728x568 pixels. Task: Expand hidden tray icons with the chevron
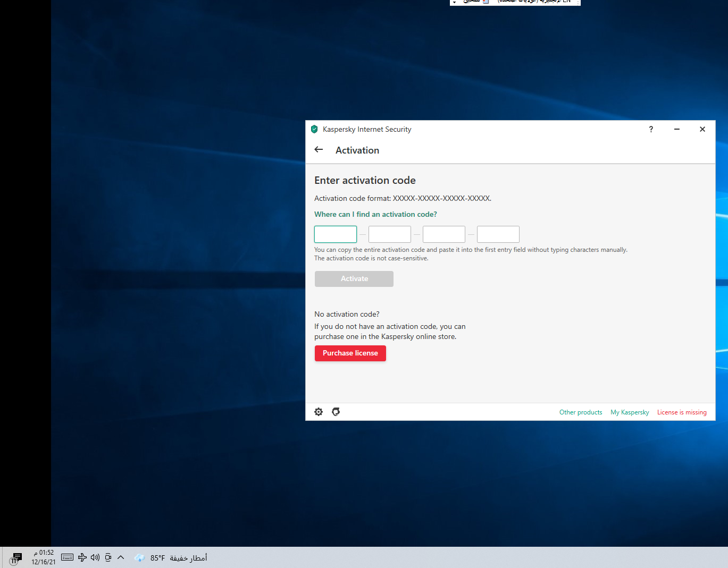point(121,557)
